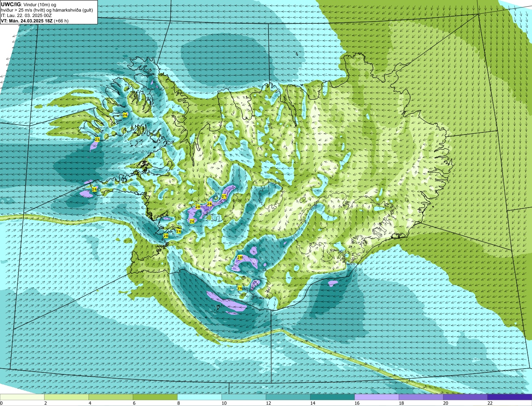Click the "VT: Mán. 24.03.2025 18Z (+66 h)" line
The width and height of the screenshot is (532, 406).
(x=34, y=21)
